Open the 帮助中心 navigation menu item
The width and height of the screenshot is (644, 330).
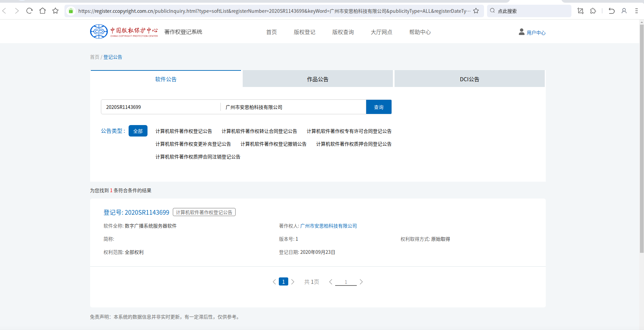[x=420, y=32]
